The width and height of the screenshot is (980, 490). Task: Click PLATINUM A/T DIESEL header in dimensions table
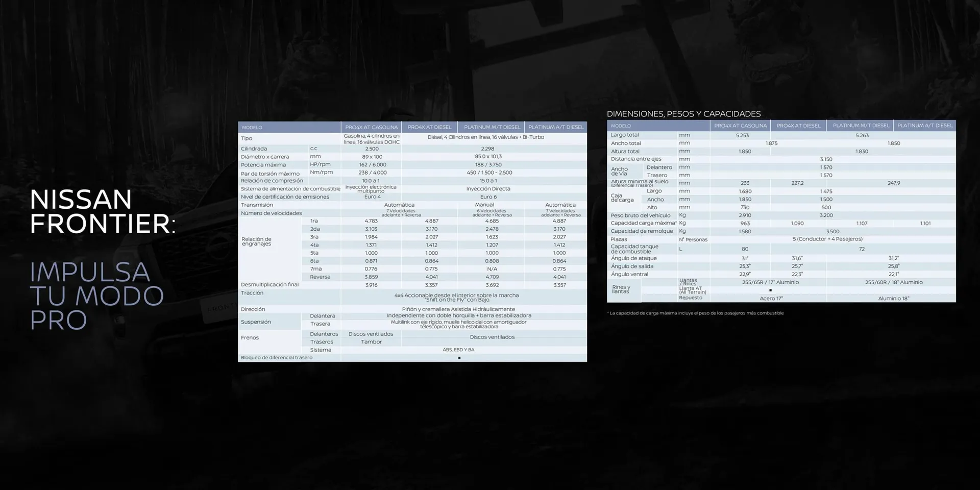(924, 126)
